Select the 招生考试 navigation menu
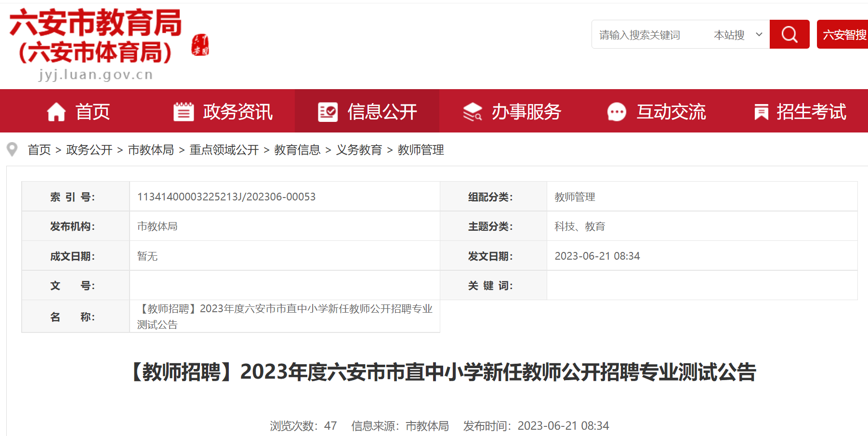868x436 pixels. click(811, 112)
